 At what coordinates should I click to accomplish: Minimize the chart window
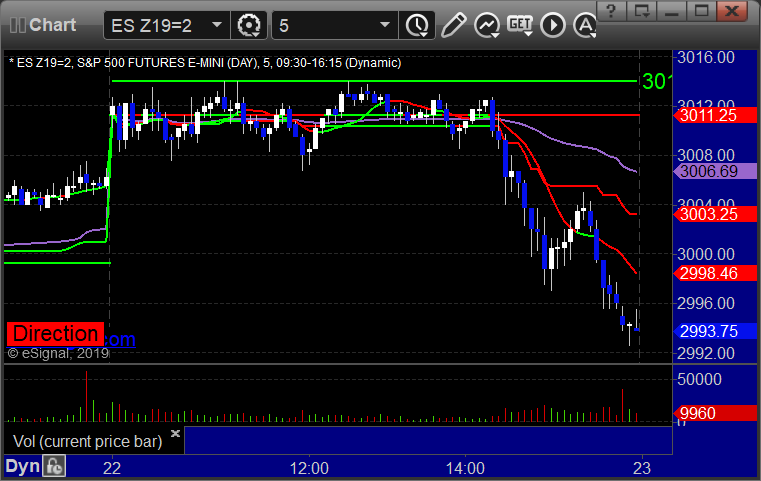(672, 11)
